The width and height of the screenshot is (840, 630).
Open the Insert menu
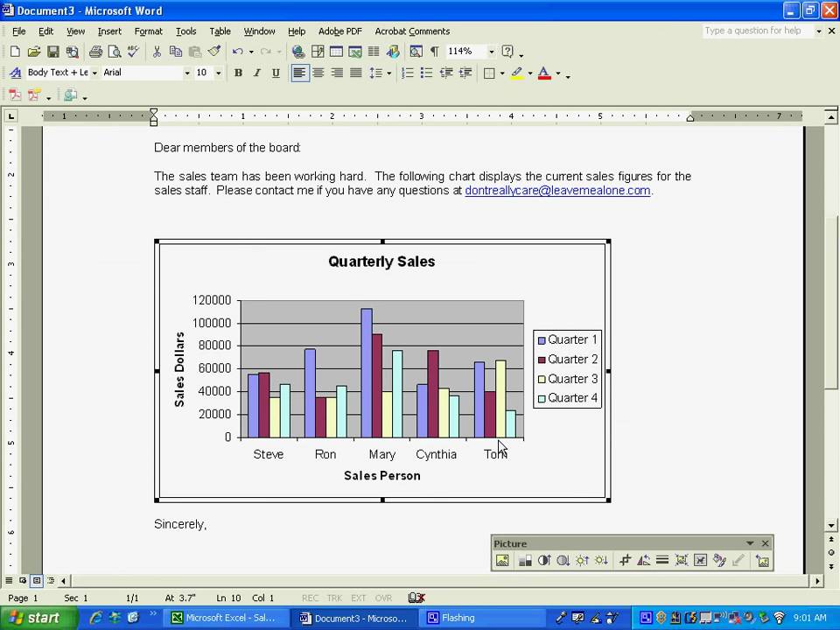tap(109, 31)
